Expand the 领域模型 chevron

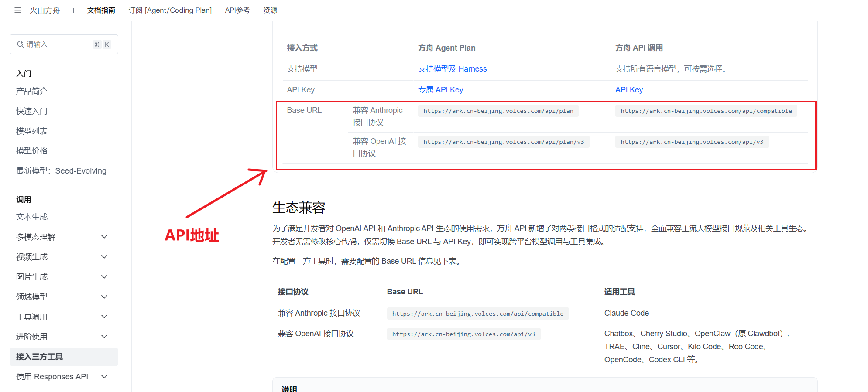104,297
